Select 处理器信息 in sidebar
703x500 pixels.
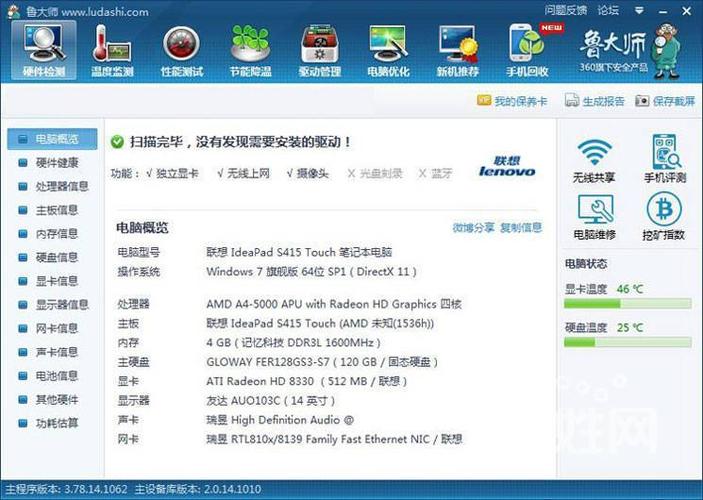[52, 187]
